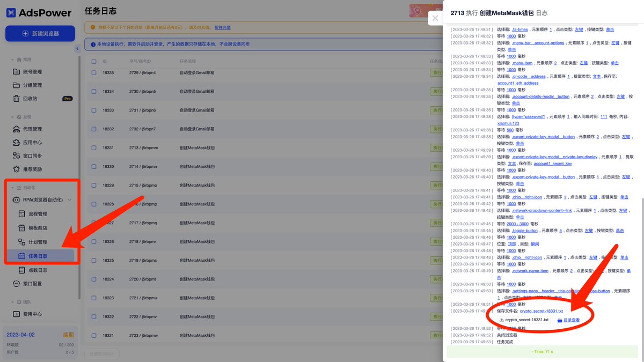Screen dimensions: 644x362
Task: Click the 任务完成 log entry
Action: coord(505,342)
